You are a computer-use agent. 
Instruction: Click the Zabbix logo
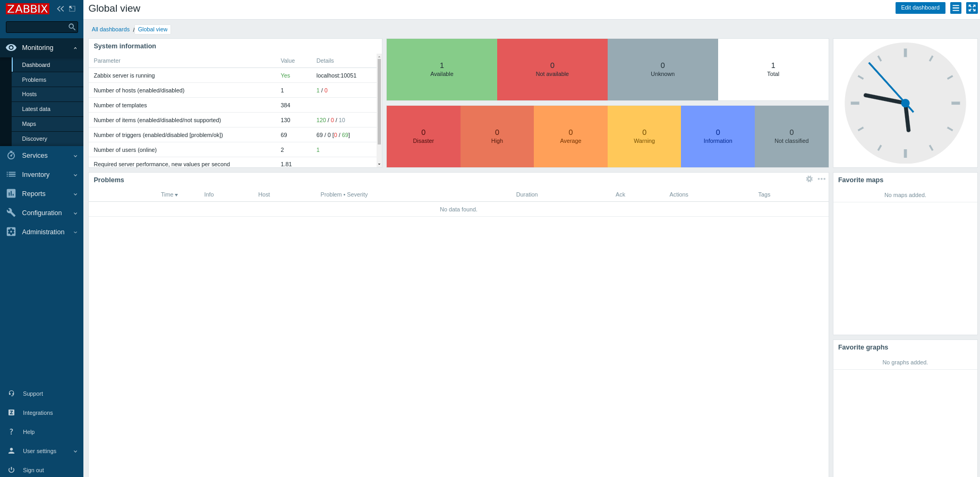coord(28,8)
